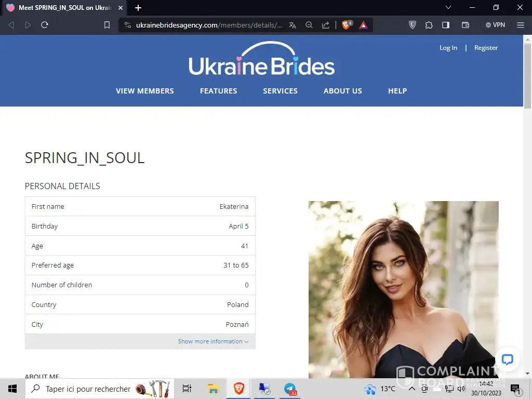The image size is (532, 399).
Task: Click the zoom magnifier icon in address bar
Action: click(x=309, y=25)
